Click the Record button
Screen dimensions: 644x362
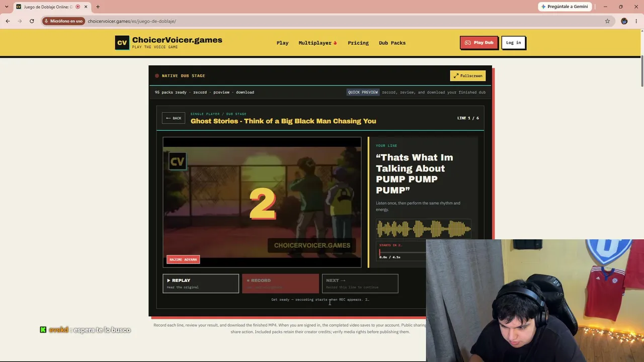coord(280,283)
